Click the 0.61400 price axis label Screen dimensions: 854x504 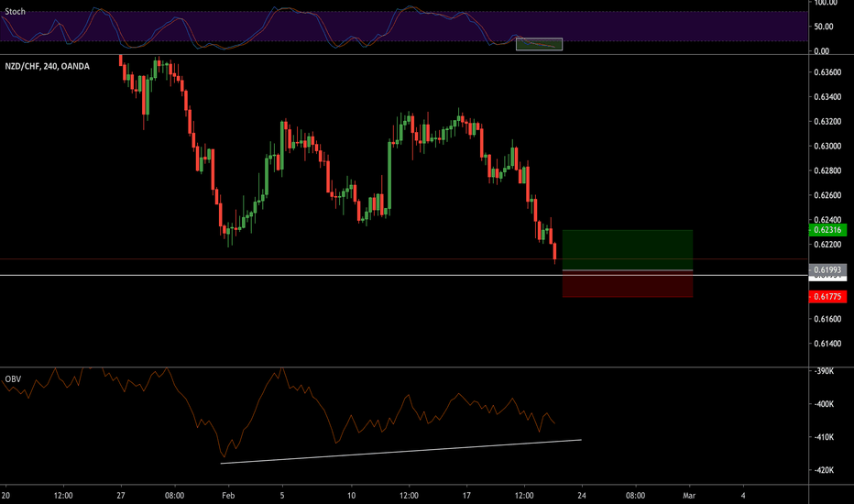(827, 344)
